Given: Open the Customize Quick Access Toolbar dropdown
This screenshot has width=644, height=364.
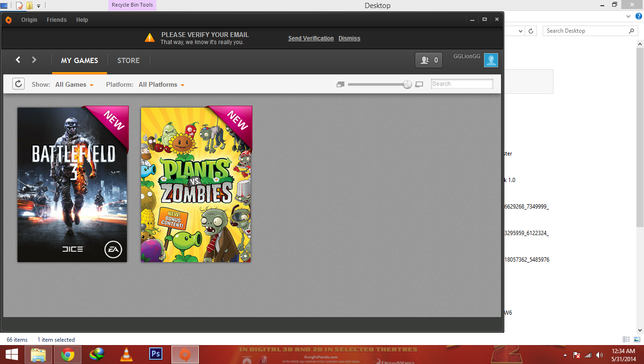Looking at the screenshot, I should [x=38, y=6].
